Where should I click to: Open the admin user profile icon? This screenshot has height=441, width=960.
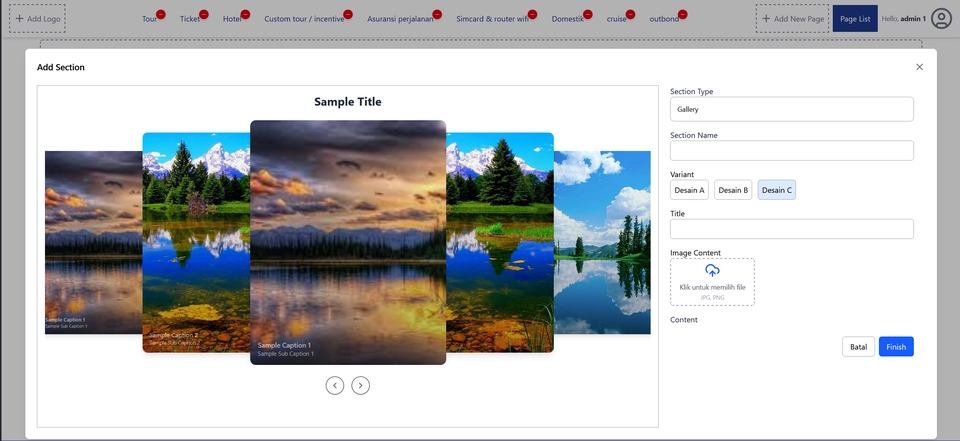pos(941,18)
